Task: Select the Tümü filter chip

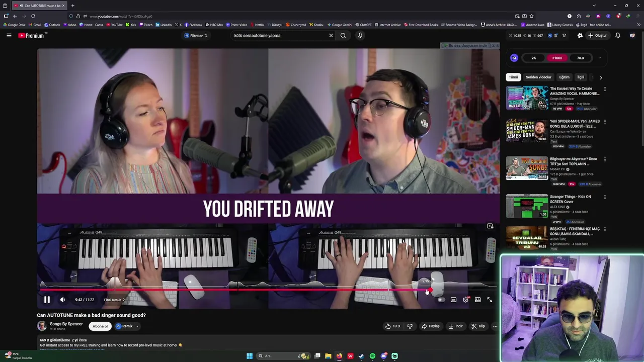Action: coord(513,77)
